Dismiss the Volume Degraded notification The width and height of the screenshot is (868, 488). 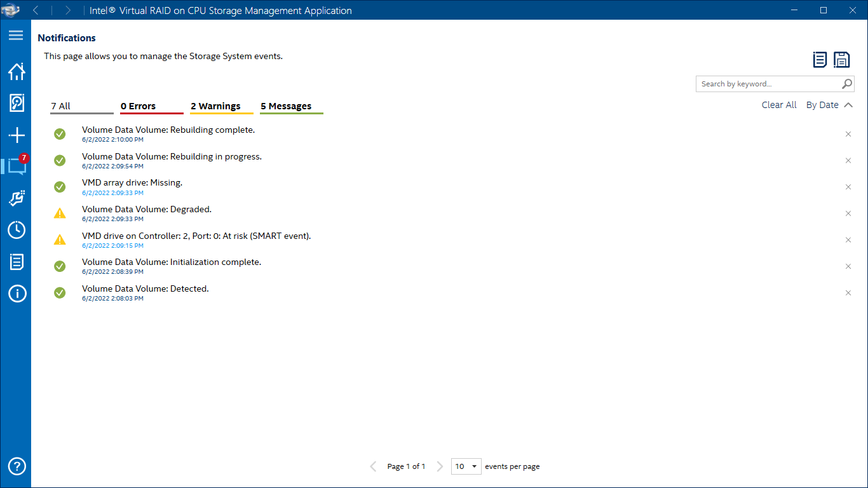click(848, 213)
